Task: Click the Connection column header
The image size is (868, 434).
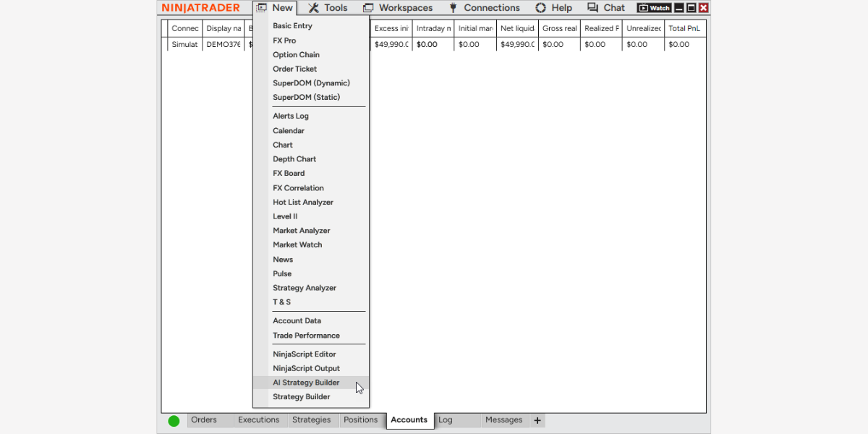Action: 184,28
